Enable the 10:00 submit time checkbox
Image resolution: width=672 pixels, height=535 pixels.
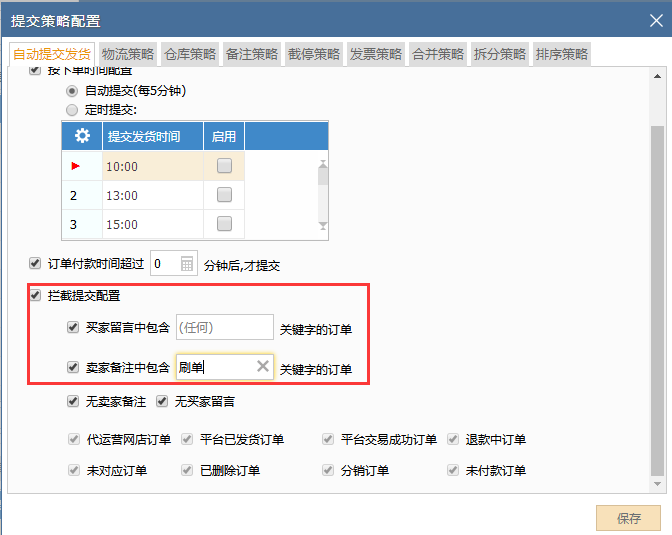point(225,166)
